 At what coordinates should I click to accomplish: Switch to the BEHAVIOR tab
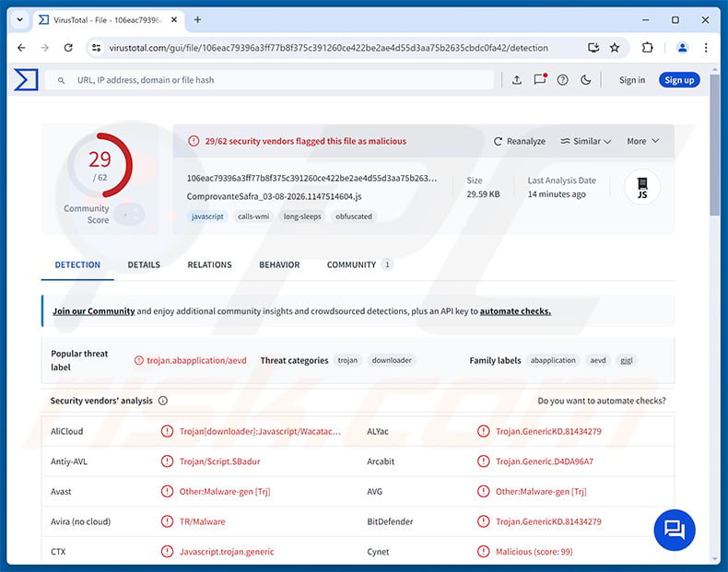[279, 265]
